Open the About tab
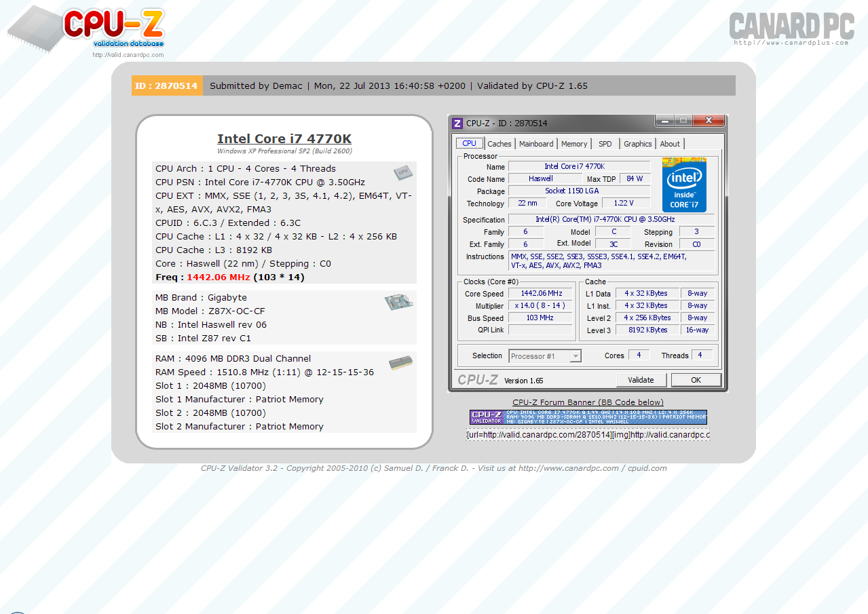 (x=670, y=144)
